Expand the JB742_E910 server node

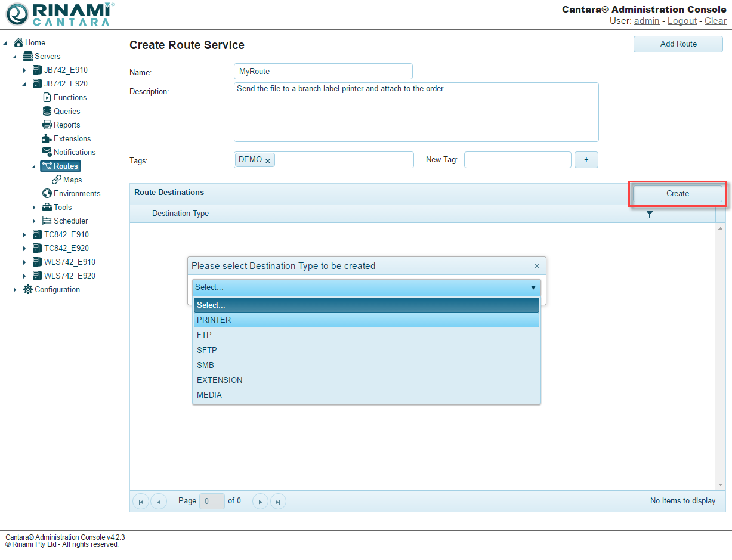pos(24,70)
